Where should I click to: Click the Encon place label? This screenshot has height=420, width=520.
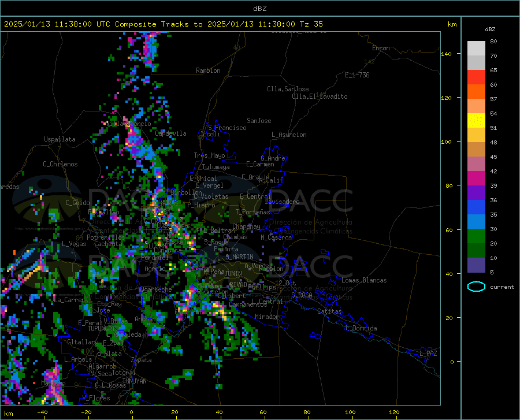381,48
